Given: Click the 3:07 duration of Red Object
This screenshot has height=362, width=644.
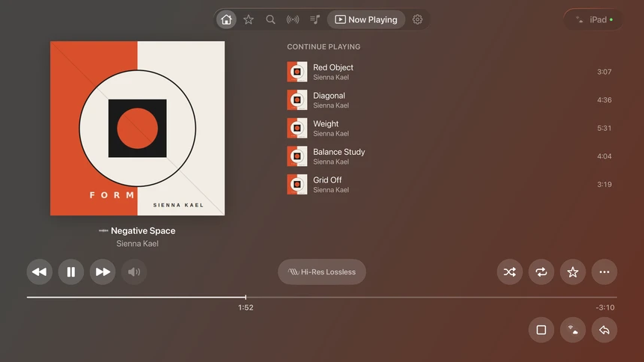Looking at the screenshot, I should [x=604, y=72].
